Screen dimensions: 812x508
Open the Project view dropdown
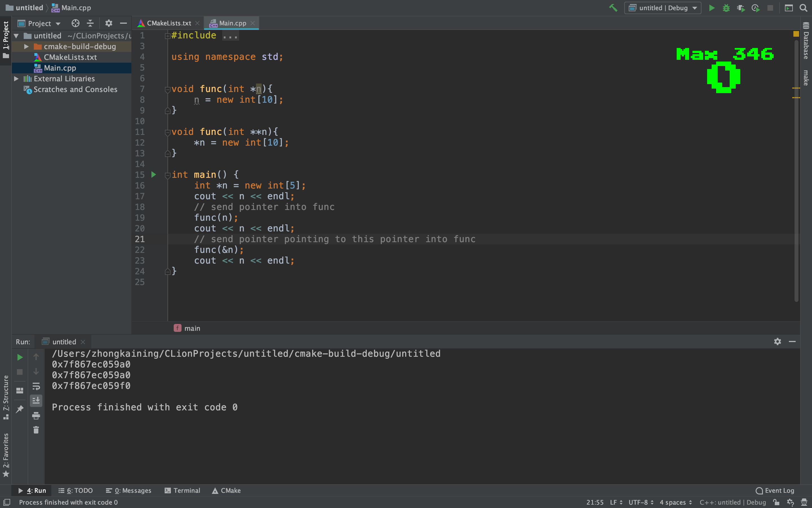pos(39,23)
